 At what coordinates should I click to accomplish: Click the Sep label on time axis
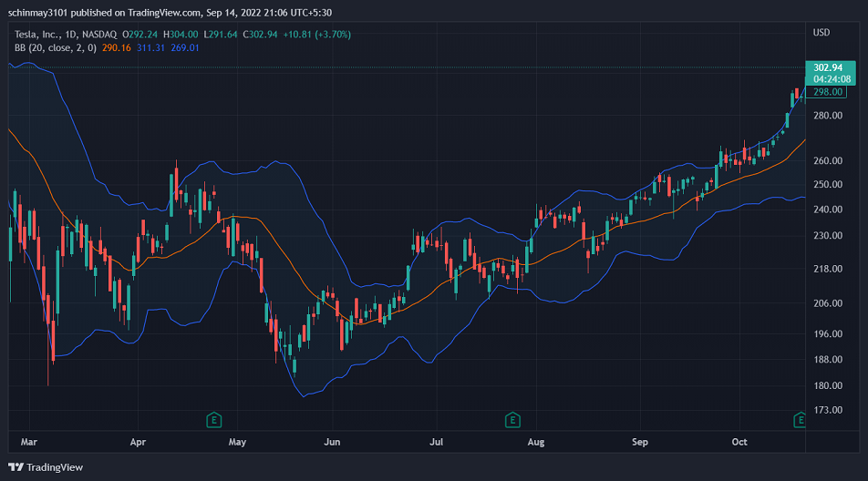click(640, 442)
